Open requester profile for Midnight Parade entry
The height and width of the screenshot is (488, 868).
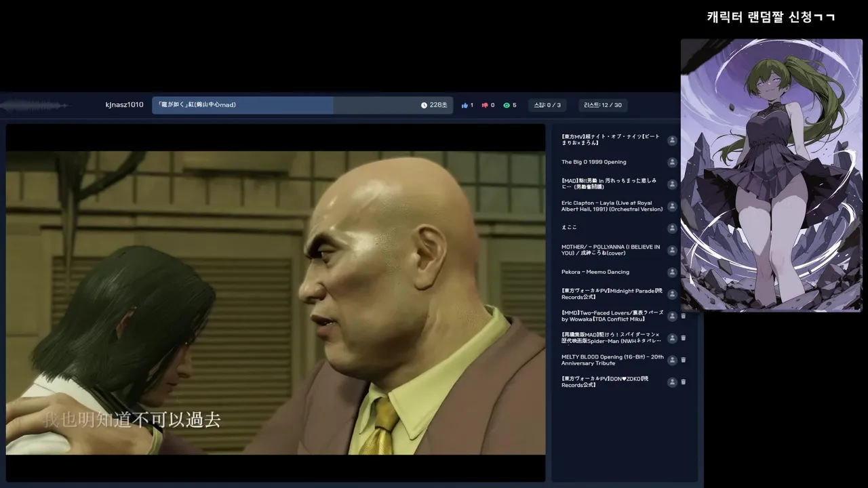click(x=672, y=294)
